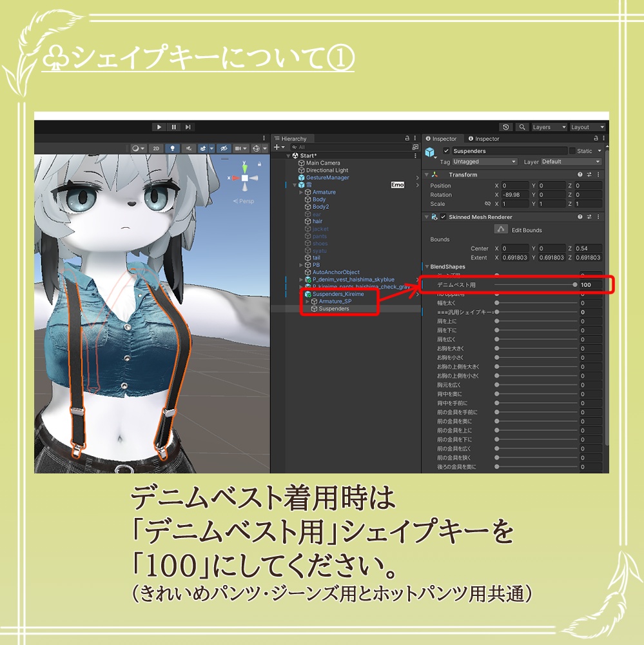Click the Edit Bounds button
This screenshot has height=645, width=644.
500,230
